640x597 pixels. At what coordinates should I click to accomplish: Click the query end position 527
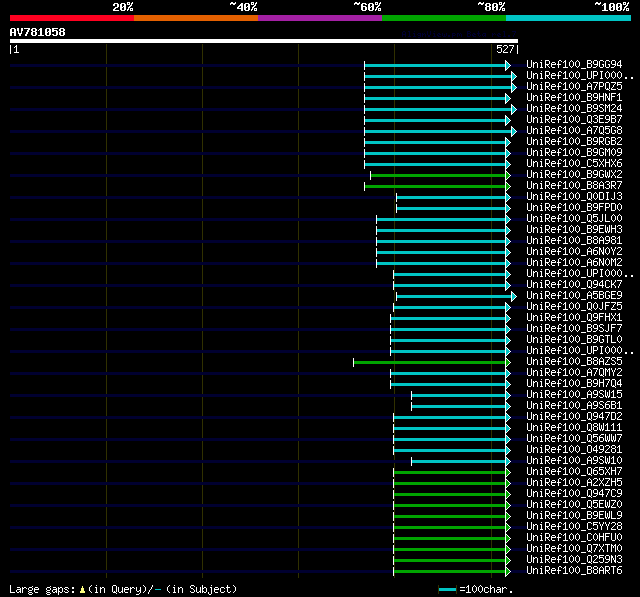point(505,49)
